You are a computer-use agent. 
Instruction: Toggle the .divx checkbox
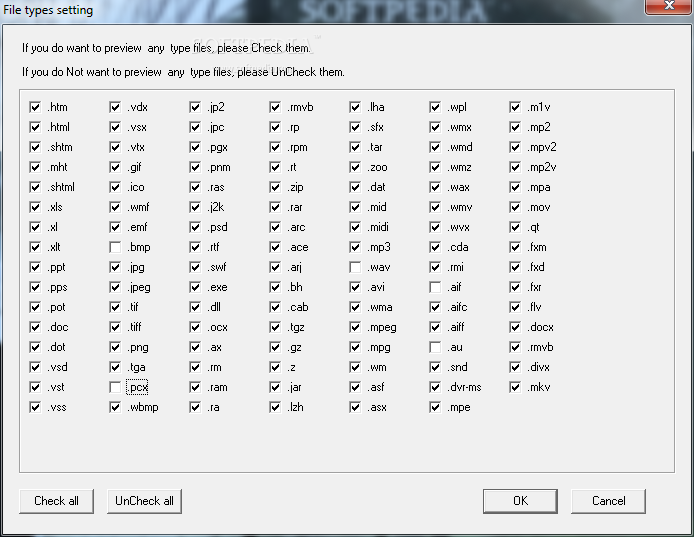(x=515, y=367)
